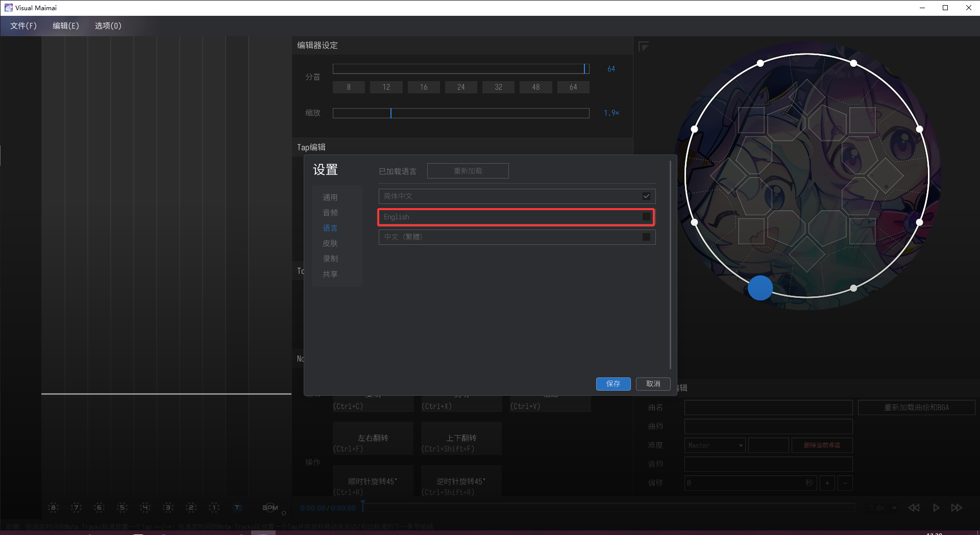Click the 重新加载 languages button
Screen dimensions: 980x535
[468, 171]
